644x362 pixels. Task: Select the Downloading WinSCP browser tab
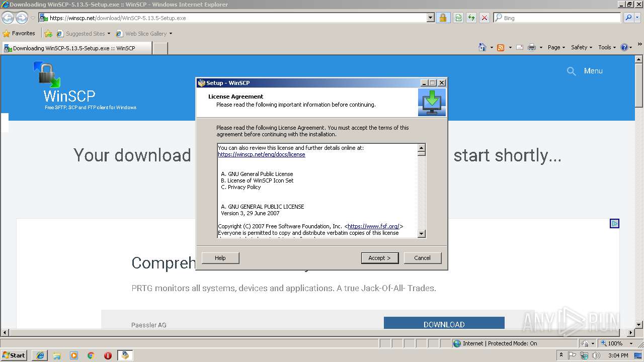pyautogui.click(x=76, y=48)
